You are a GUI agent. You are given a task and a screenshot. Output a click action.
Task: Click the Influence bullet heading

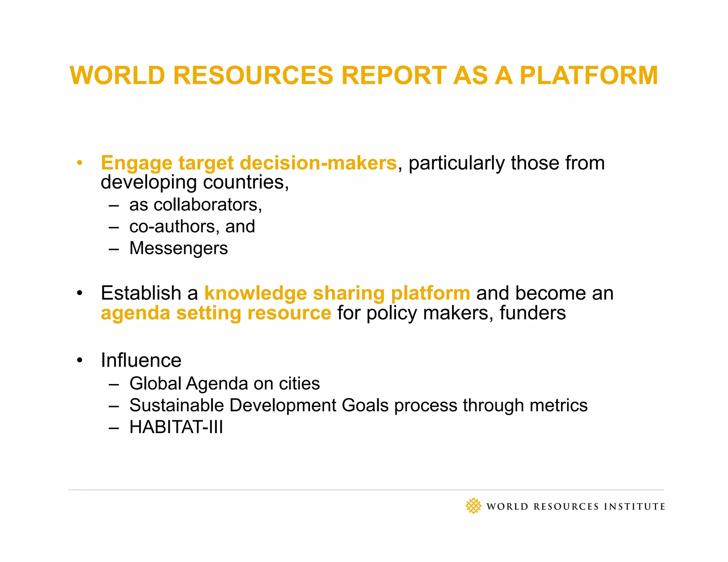[141, 361]
